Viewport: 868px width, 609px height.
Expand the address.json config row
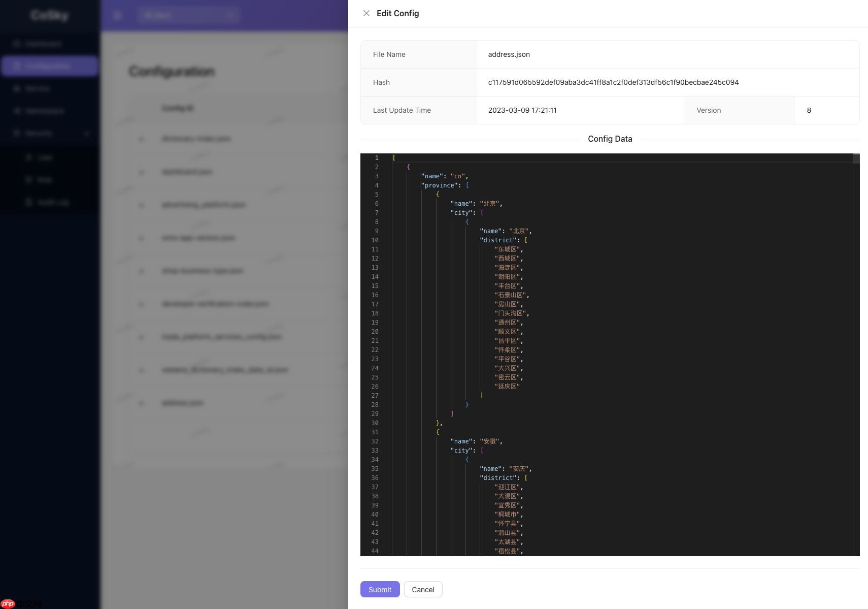142,403
